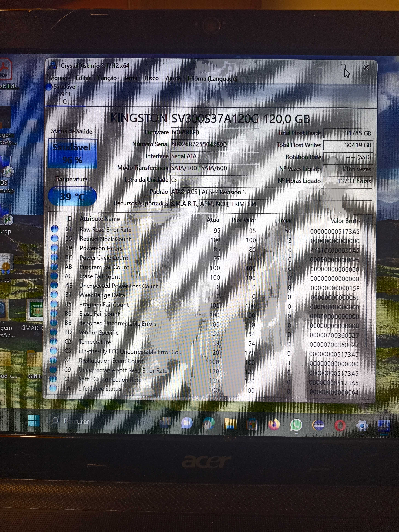Open Settings gear from the taskbar
The height and width of the screenshot is (532, 399).
tap(362, 426)
